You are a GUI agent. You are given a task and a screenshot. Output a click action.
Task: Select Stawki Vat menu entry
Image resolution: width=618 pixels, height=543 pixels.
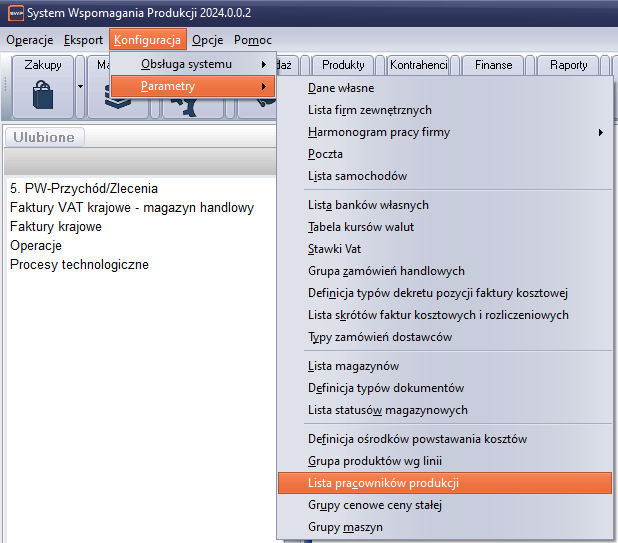334,249
